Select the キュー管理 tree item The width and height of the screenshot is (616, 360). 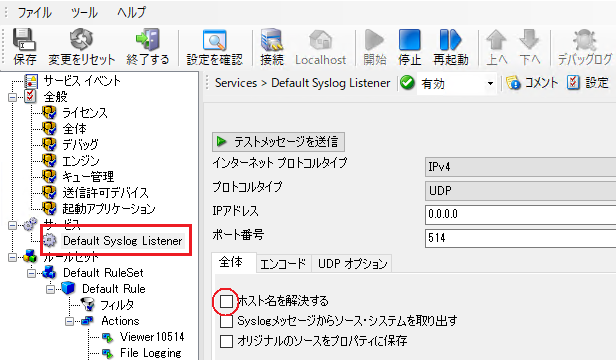88,176
